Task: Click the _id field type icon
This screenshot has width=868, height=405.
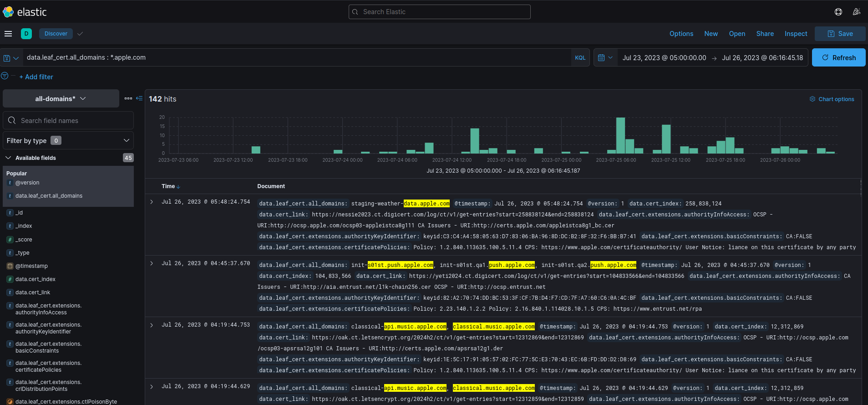Action: pyautogui.click(x=10, y=213)
